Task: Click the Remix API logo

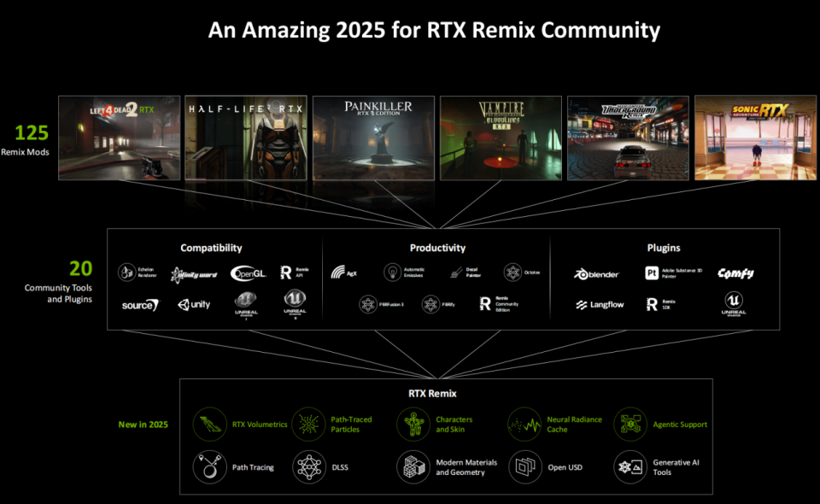Action: 286,273
